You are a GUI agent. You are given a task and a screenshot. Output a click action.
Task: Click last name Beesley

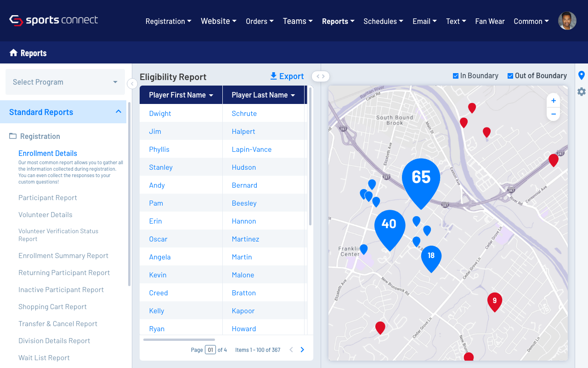tap(244, 203)
